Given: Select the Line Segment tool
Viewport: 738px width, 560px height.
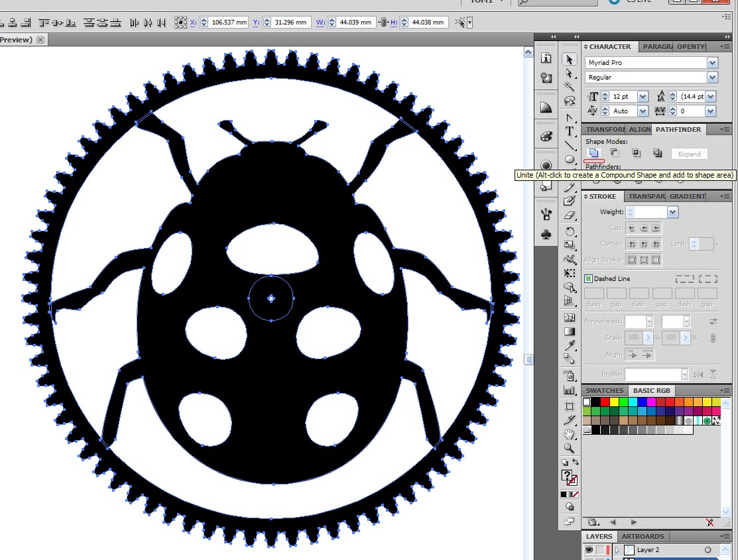Looking at the screenshot, I should 570,145.
